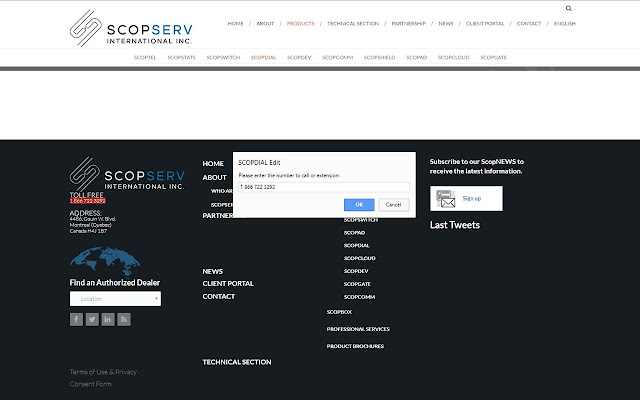The height and width of the screenshot is (400, 640).
Task: Open footer PRODUCT BROCHURES link
Action: 355,346
